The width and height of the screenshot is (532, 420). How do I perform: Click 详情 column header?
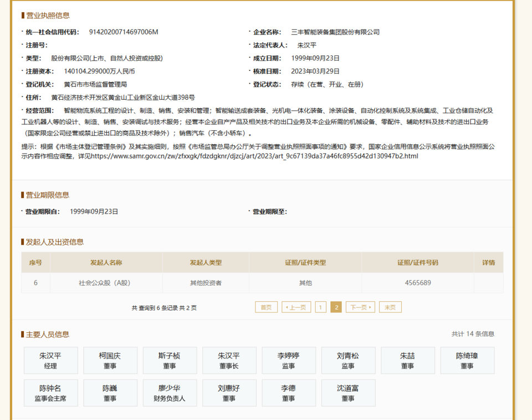(489, 262)
